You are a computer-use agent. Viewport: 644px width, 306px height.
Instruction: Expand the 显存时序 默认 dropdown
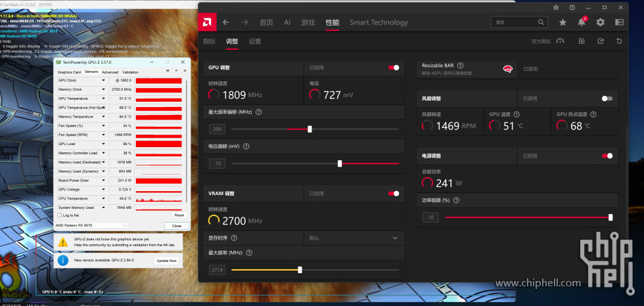coord(354,238)
